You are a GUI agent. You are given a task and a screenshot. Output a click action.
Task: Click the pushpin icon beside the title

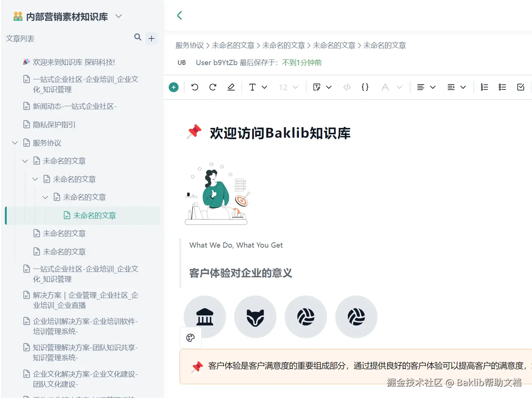(194, 132)
